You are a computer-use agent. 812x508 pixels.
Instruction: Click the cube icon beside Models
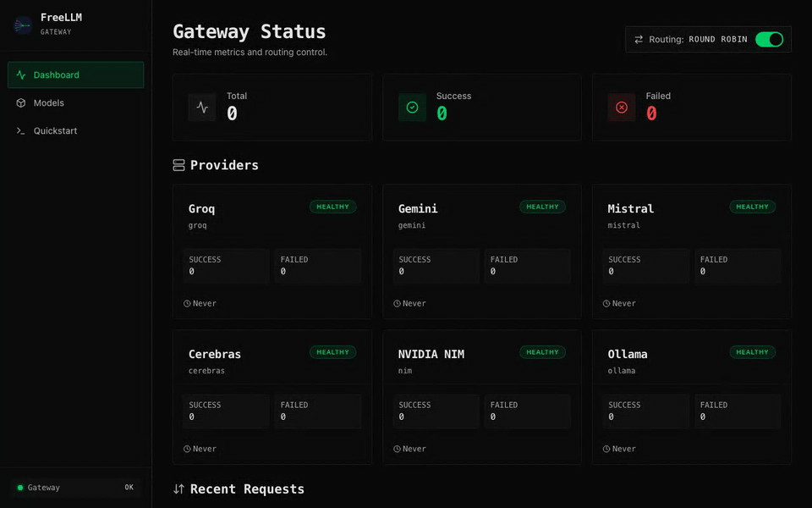point(19,102)
